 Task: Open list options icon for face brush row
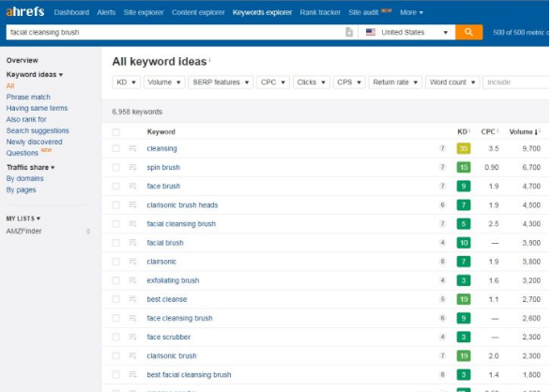click(x=132, y=186)
